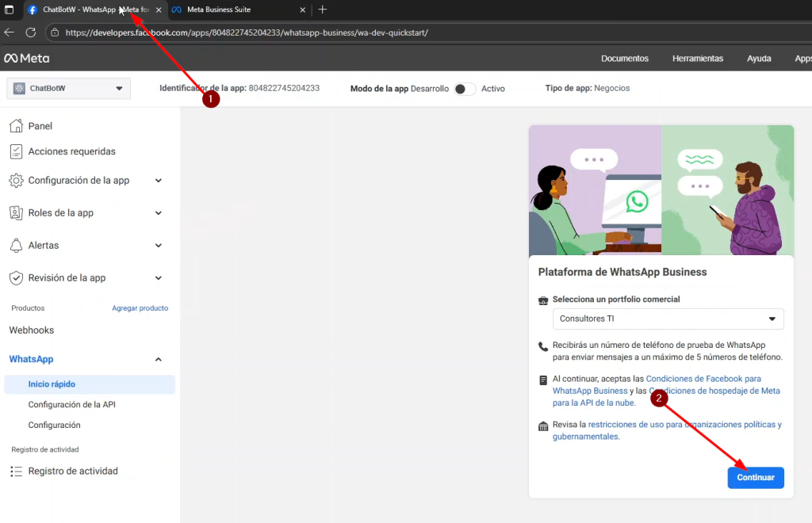
Task: Open Registro de actividad in sidebar
Action: coord(73,471)
